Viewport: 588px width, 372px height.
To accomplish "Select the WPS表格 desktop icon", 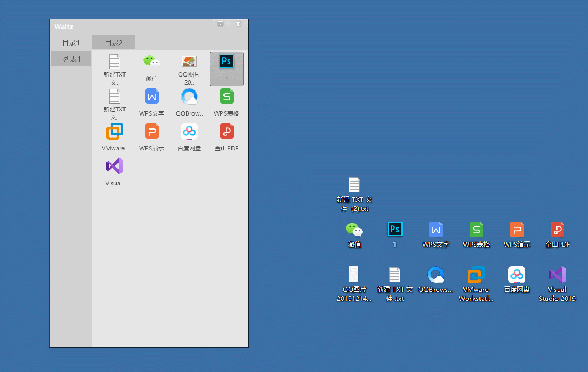I will pyautogui.click(x=476, y=235).
